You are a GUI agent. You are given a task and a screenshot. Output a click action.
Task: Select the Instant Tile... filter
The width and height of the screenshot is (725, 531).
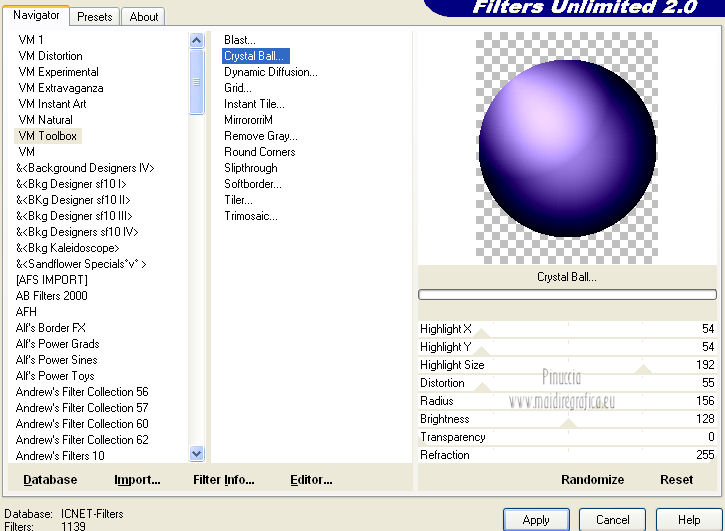pos(254,104)
